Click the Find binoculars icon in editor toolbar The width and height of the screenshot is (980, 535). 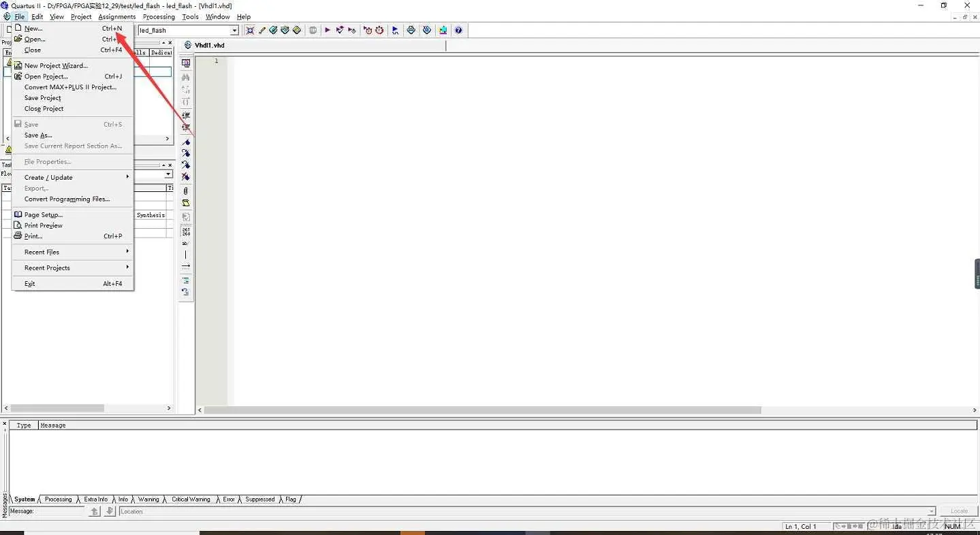(185, 77)
